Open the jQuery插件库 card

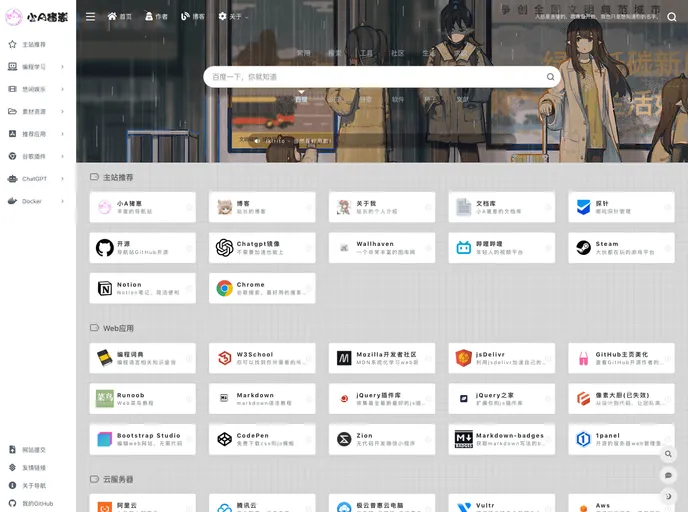382,398
